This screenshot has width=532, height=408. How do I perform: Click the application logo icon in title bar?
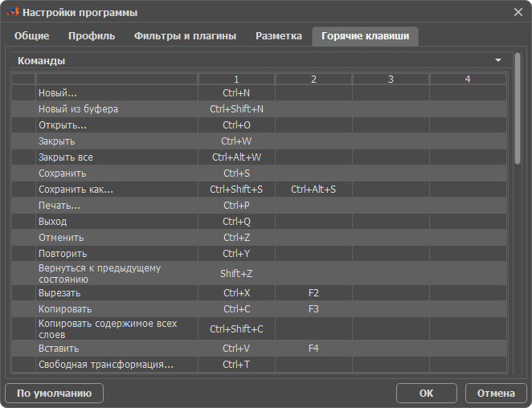13,12
